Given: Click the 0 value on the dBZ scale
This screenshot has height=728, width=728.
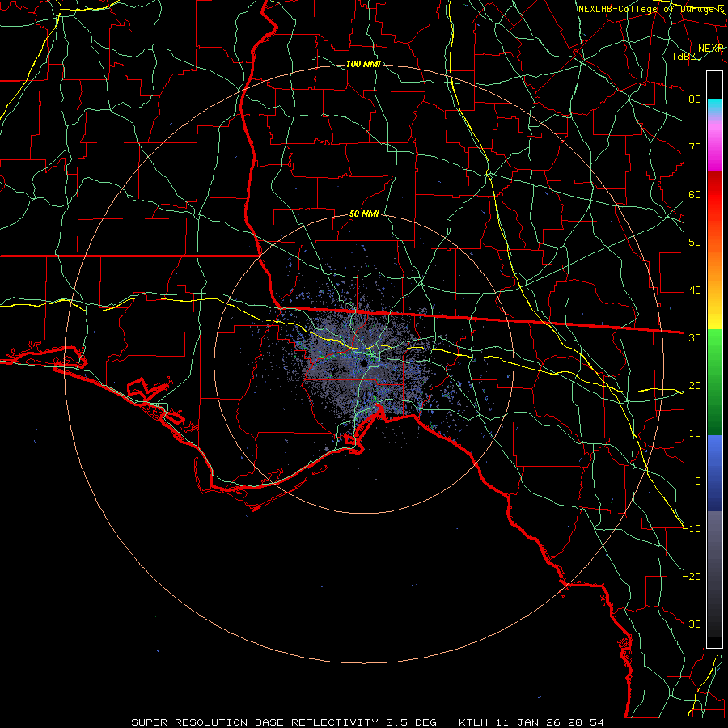Looking at the screenshot, I should (x=698, y=481).
